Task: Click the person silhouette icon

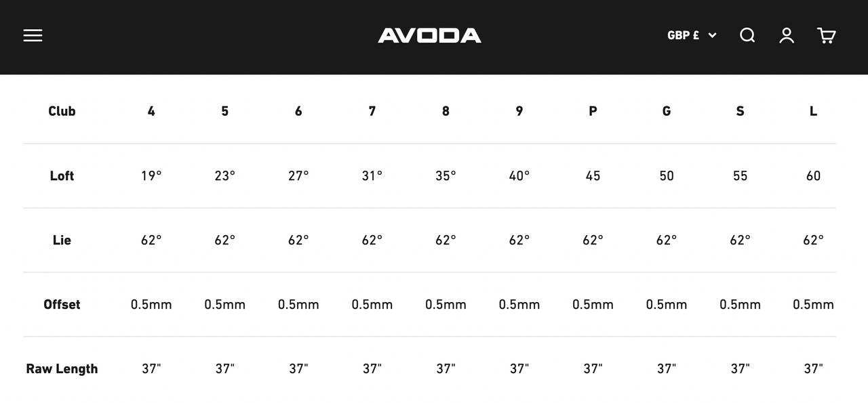Action: (x=786, y=35)
